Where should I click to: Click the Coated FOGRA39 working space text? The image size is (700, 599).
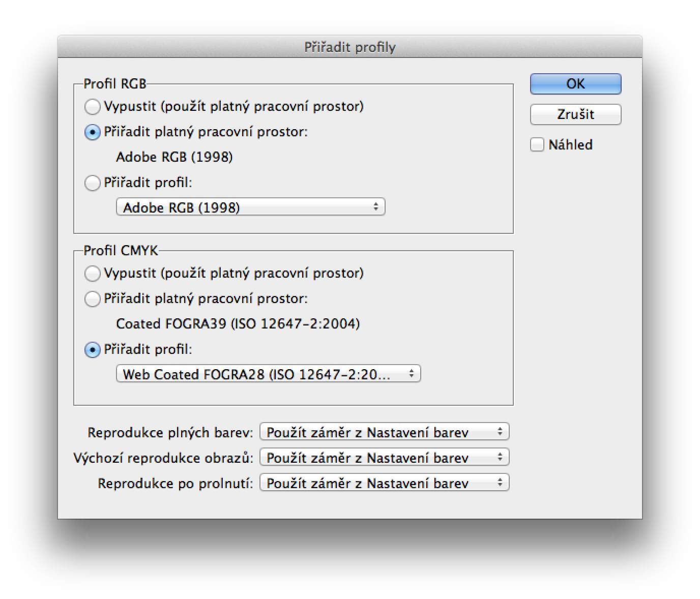(x=238, y=324)
